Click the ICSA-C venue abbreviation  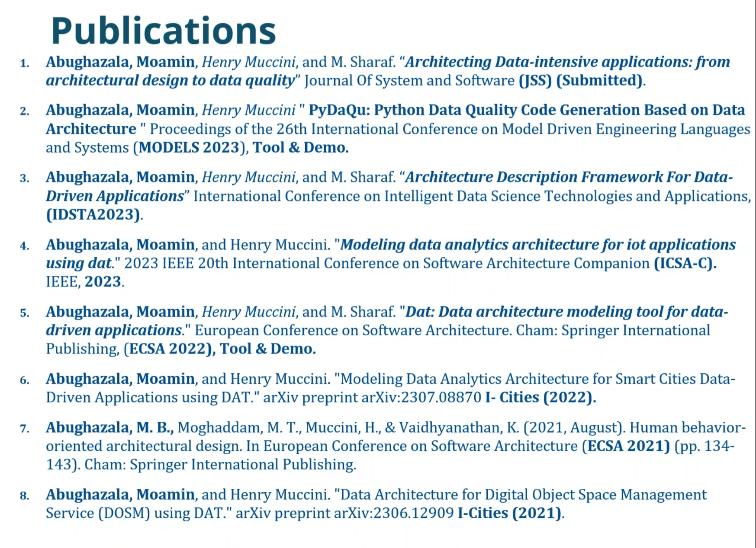[685, 263]
